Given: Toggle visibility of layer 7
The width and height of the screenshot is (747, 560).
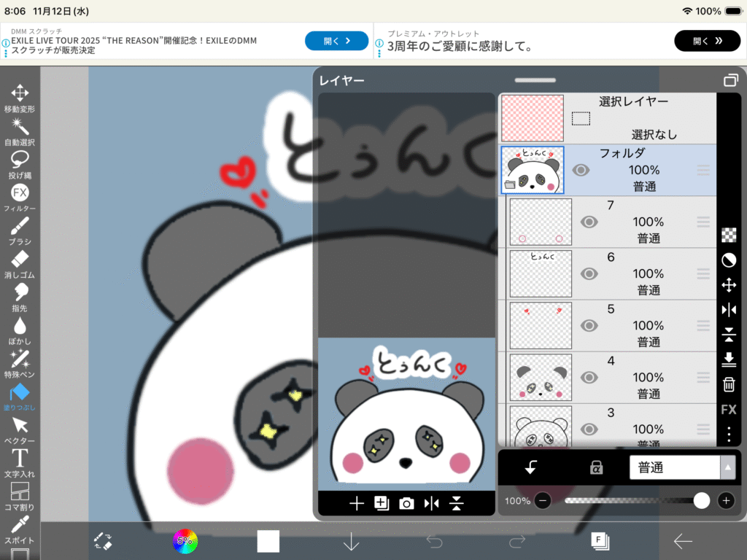Looking at the screenshot, I should [589, 222].
